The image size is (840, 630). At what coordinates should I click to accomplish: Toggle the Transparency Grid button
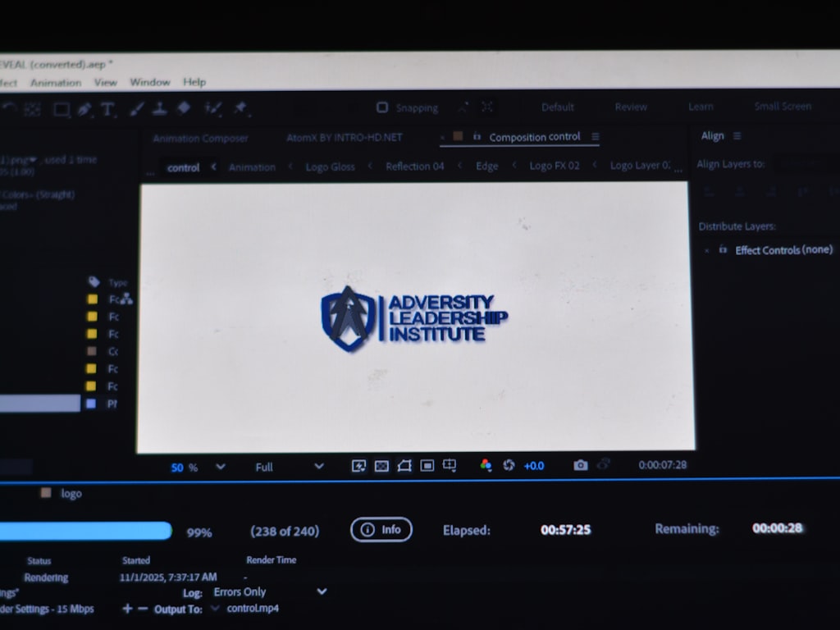point(381,466)
